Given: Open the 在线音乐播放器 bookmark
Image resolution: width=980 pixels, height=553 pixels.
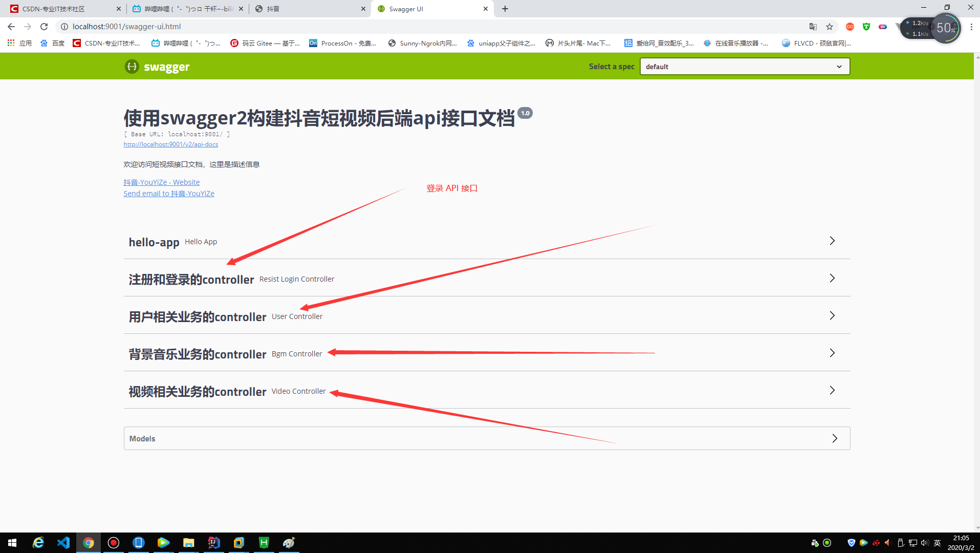Looking at the screenshot, I should click(736, 43).
